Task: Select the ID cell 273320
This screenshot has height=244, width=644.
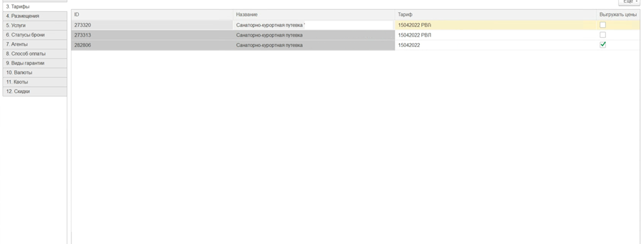Action: pos(153,25)
